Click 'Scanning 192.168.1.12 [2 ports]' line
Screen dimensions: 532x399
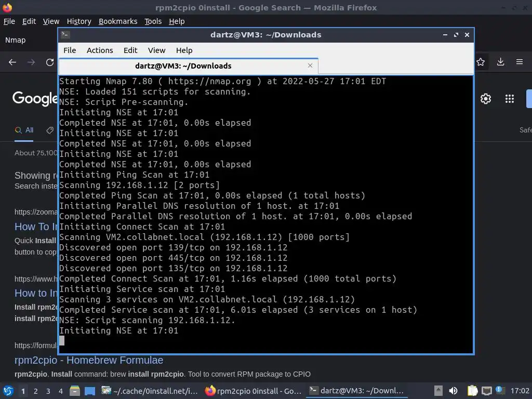(x=139, y=185)
